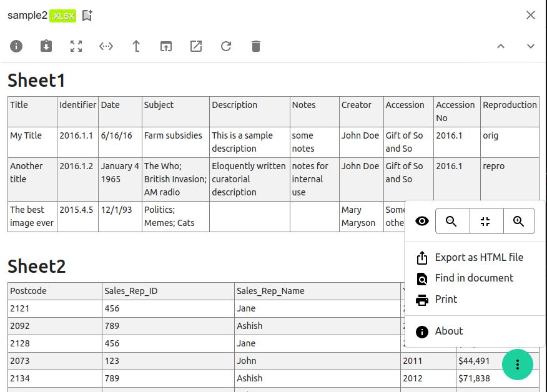Refresh the spreadsheet preview
The height and width of the screenshot is (392, 547).
coord(226,46)
